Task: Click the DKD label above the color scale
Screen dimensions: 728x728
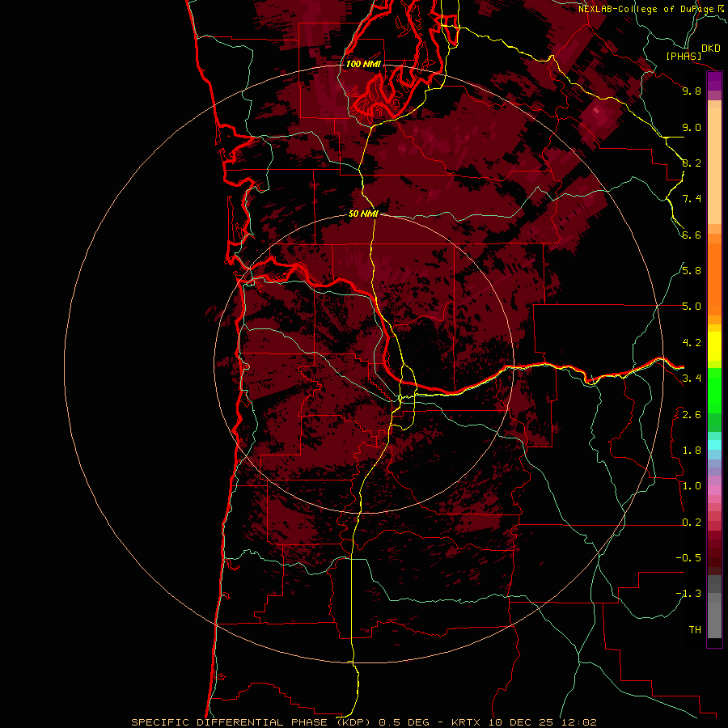Action: coord(711,49)
